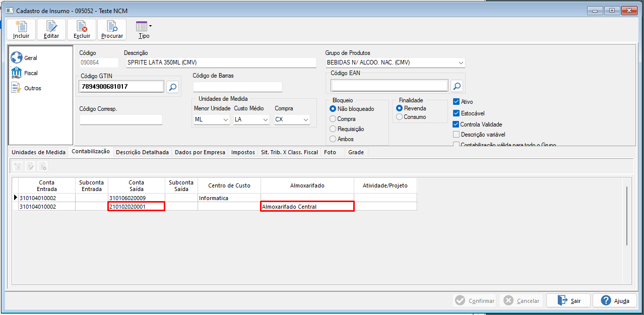644x315 pixels.
Task: Switch to Foto tab
Action: point(330,152)
